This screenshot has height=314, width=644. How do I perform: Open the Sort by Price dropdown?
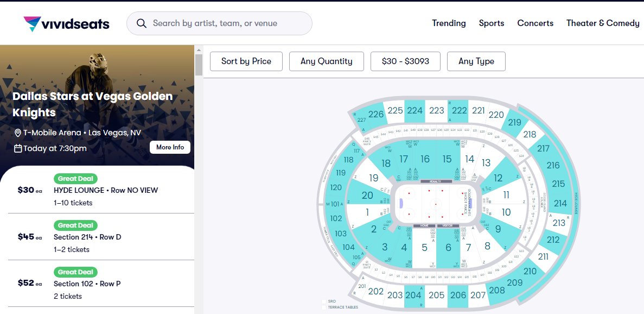pos(246,61)
